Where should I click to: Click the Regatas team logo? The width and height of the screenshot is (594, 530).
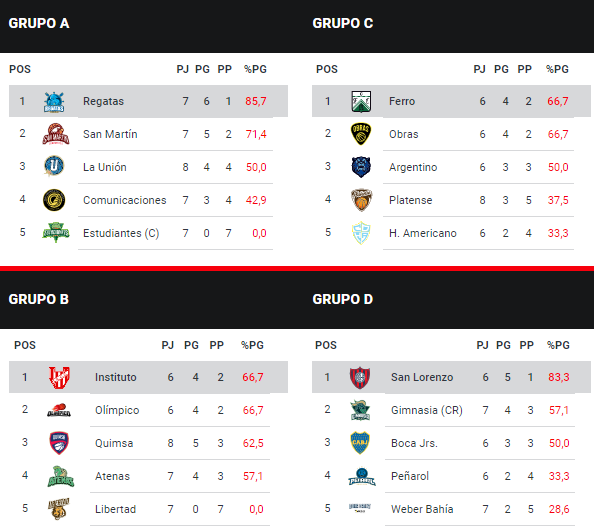coord(54,102)
